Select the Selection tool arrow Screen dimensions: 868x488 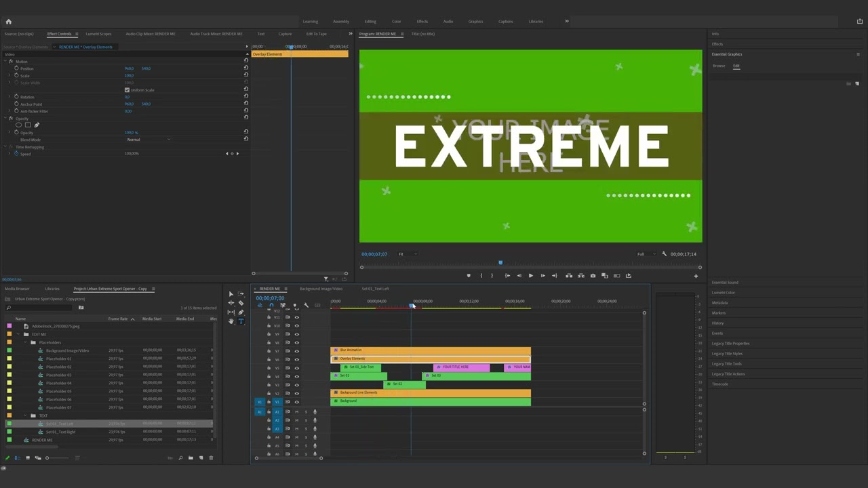(x=231, y=294)
